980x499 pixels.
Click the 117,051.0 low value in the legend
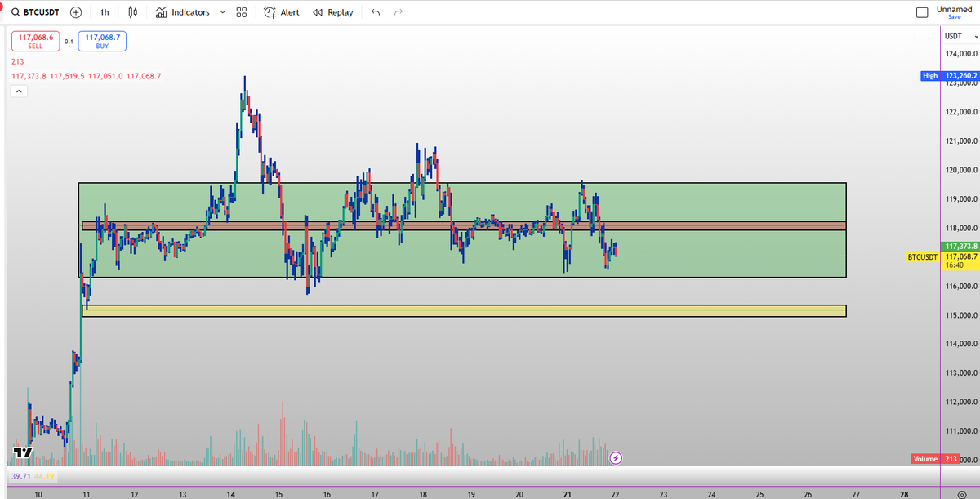click(x=106, y=76)
